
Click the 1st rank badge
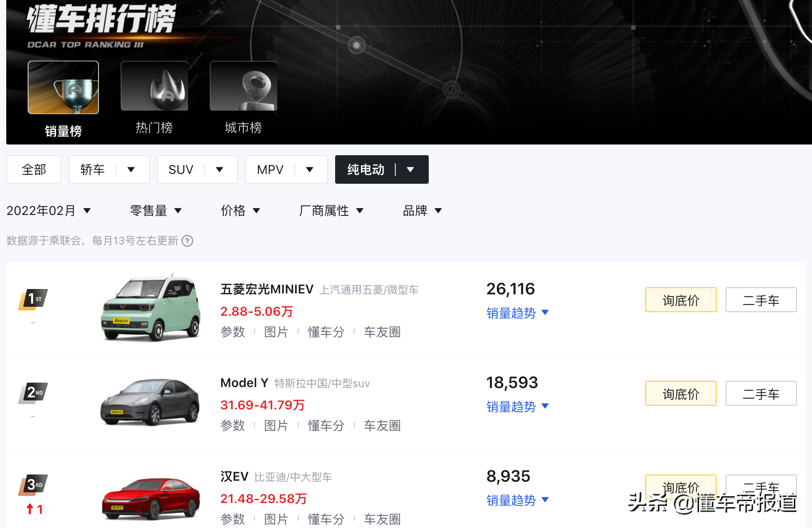(33, 299)
